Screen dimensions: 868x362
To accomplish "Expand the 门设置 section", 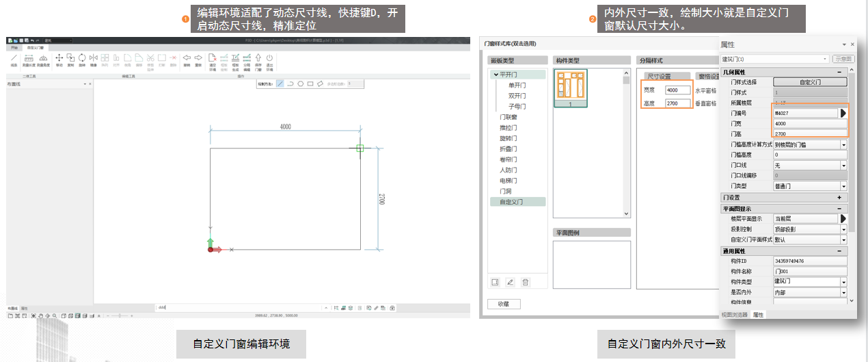I will click(x=839, y=197).
